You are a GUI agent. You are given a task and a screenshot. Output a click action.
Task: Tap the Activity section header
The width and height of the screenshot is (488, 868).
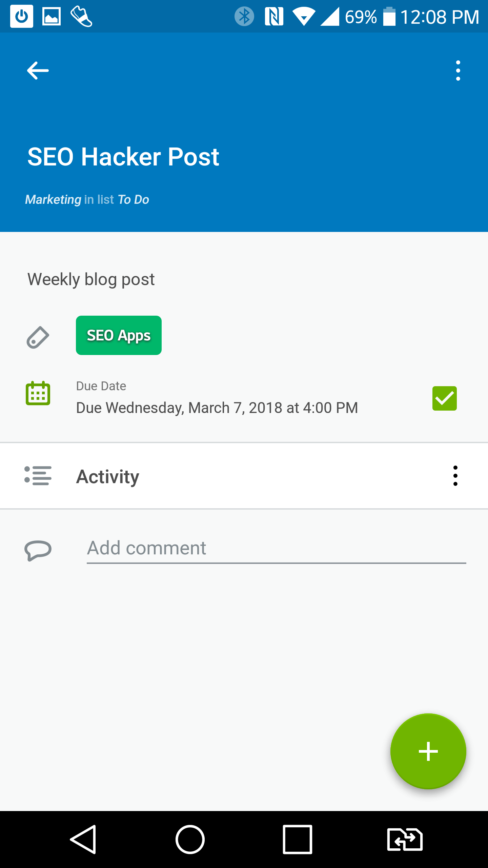pos(108,476)
